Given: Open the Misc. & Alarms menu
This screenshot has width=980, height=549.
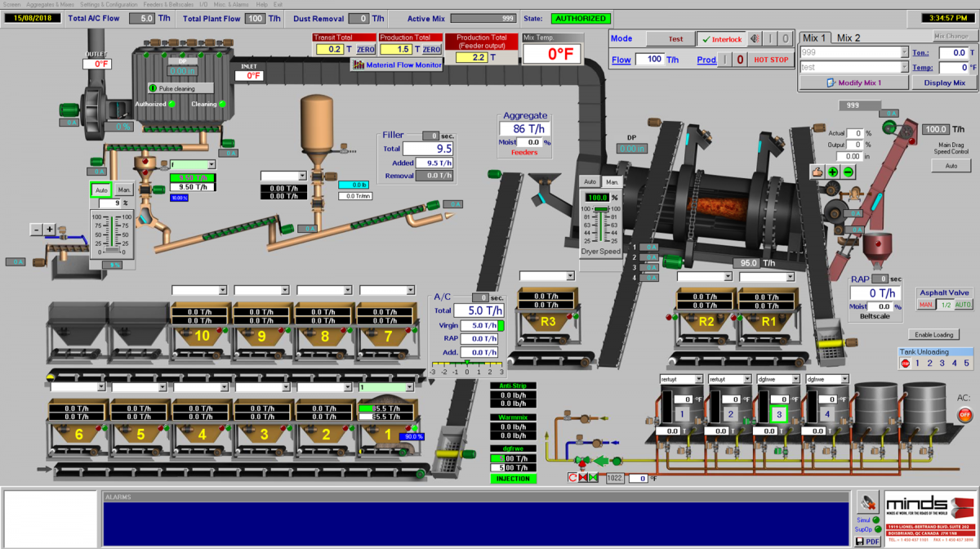Looking at the screenshot, I should [230, 4].
